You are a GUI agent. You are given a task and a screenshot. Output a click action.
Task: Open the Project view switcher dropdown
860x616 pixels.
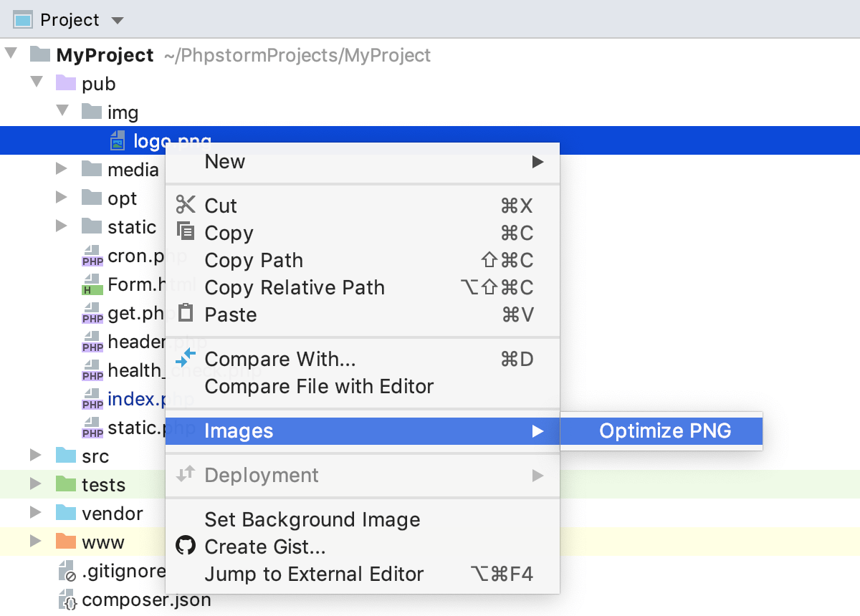[x=116, y=20]
